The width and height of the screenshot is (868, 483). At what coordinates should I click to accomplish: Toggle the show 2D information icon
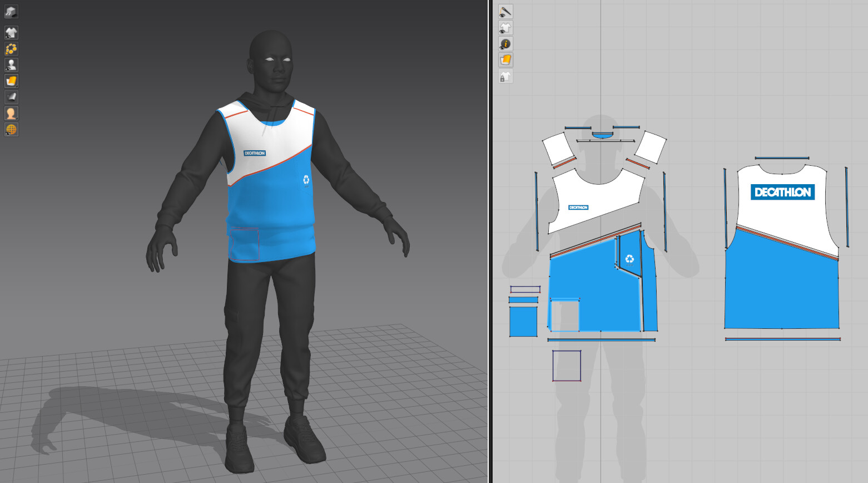point(505,44)
